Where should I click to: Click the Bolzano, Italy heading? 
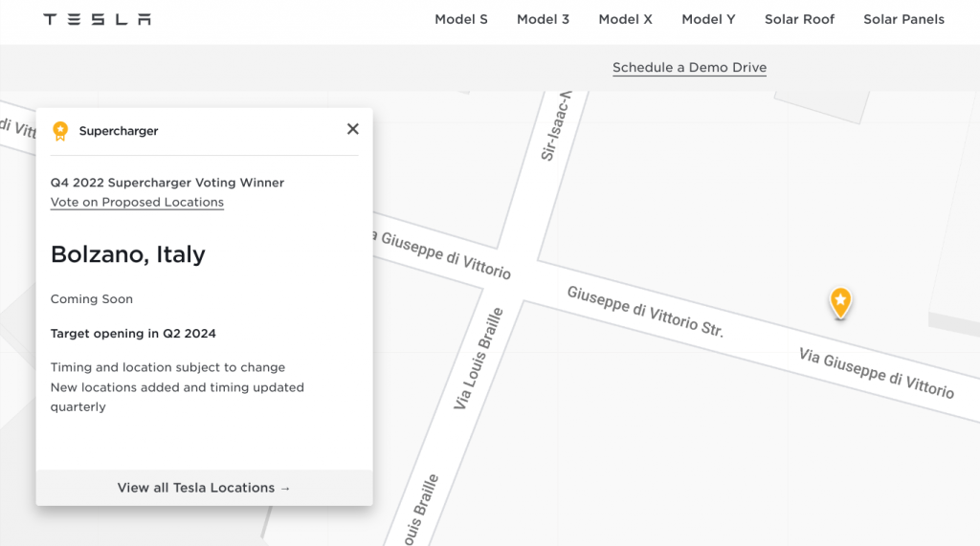(128, 254)
